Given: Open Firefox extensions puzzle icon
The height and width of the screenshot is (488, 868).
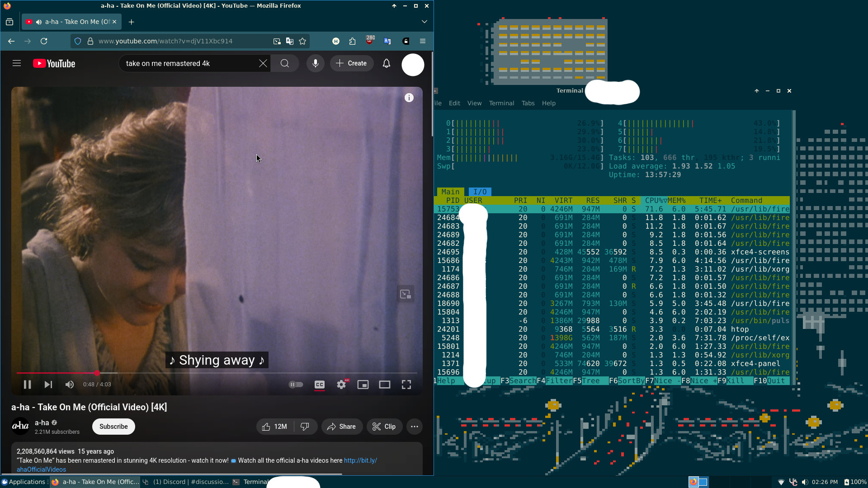Looking at the screenshot, I should [x=353, y=41].
